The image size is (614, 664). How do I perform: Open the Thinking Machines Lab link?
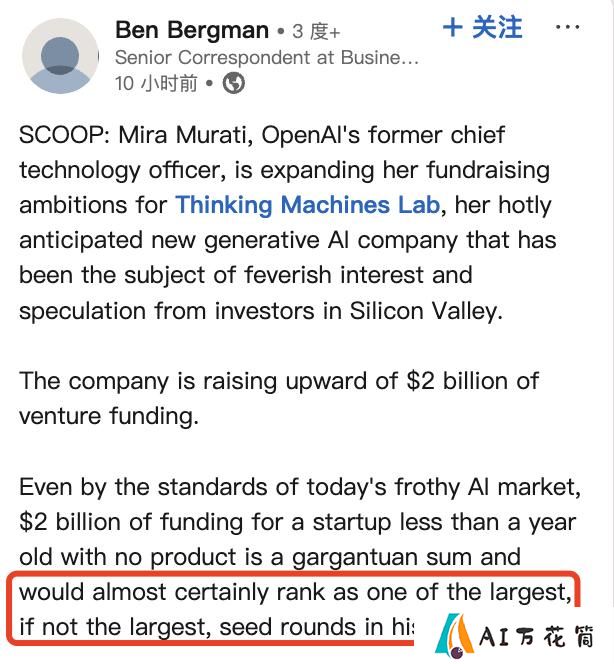tap(308, 205)
